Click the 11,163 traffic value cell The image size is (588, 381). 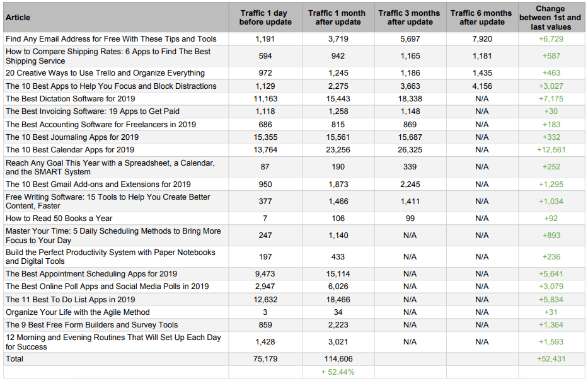(265, 99)
